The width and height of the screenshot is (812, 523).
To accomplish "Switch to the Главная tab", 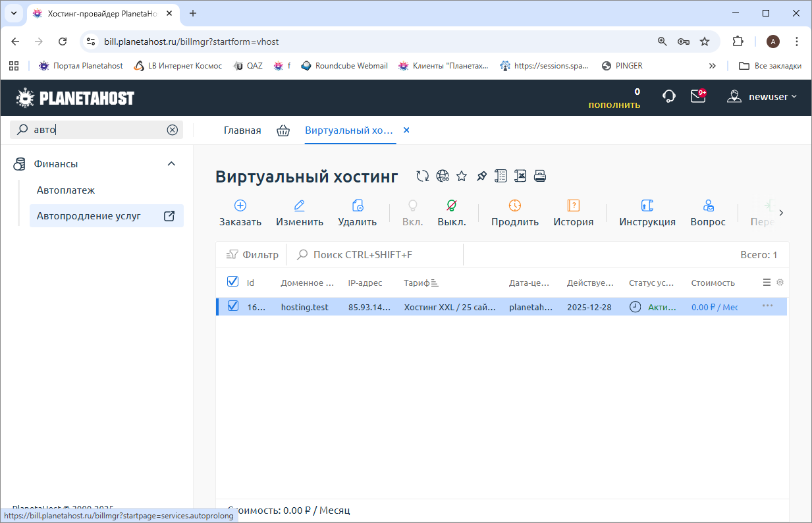I will tap(242, 130).
